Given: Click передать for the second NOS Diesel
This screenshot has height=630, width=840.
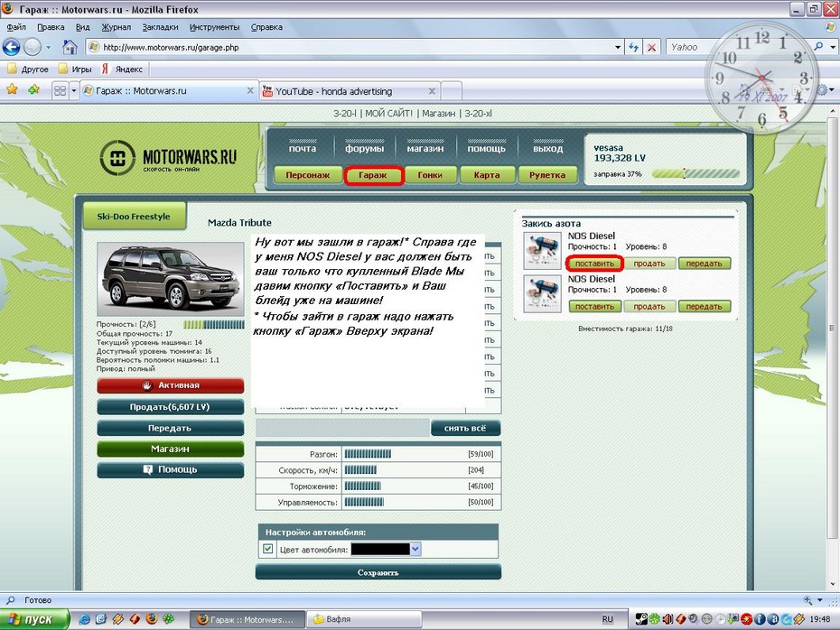Looking at the screenshot, I should [704, 307].
